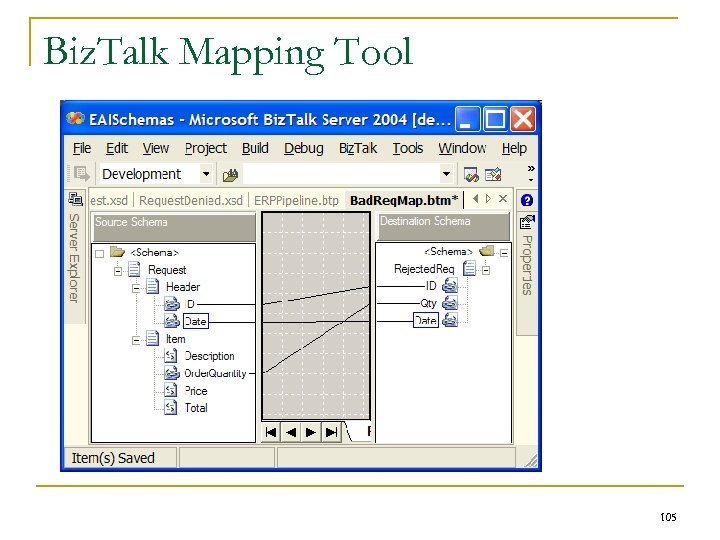Screen dimensions: 720x540
Task: Open the View menu
Action: (x=156, y=148)
